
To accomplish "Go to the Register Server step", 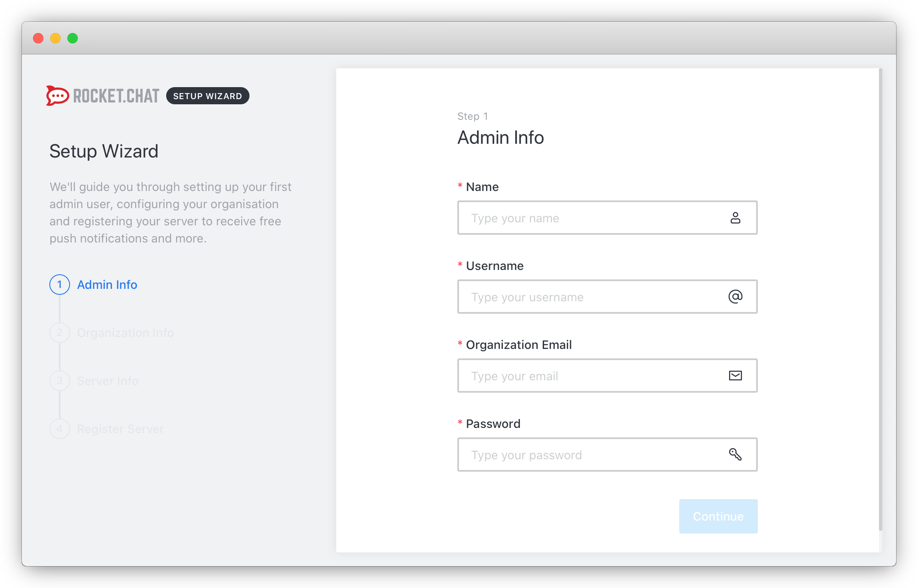I will pos(121,429).
